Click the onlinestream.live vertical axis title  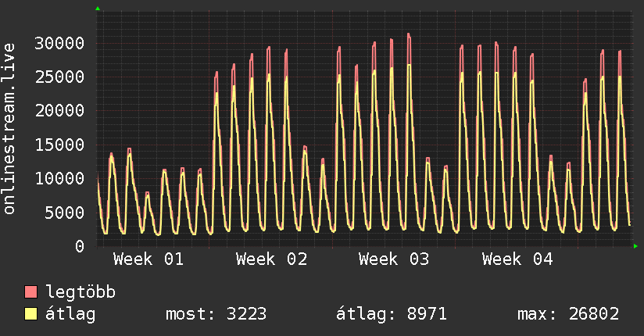[9, 130]
